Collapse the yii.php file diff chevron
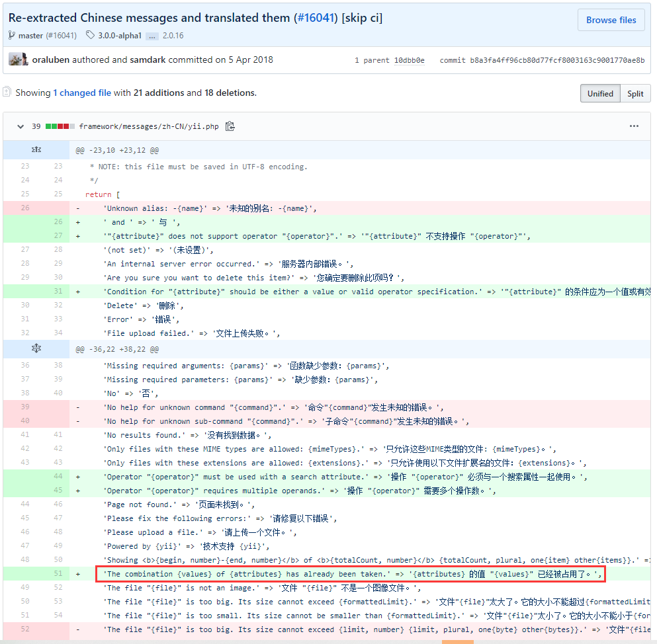 (20, 126)
